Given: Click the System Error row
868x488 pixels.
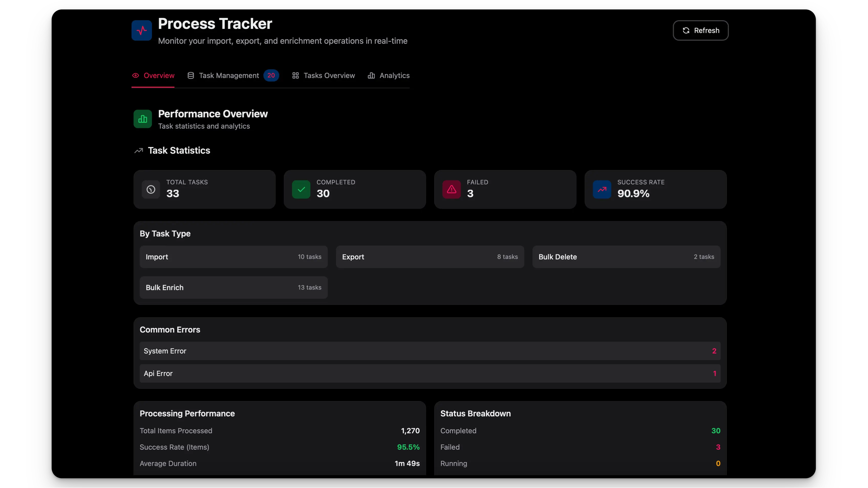Looking at the screenshot, I should coord(430,351).
